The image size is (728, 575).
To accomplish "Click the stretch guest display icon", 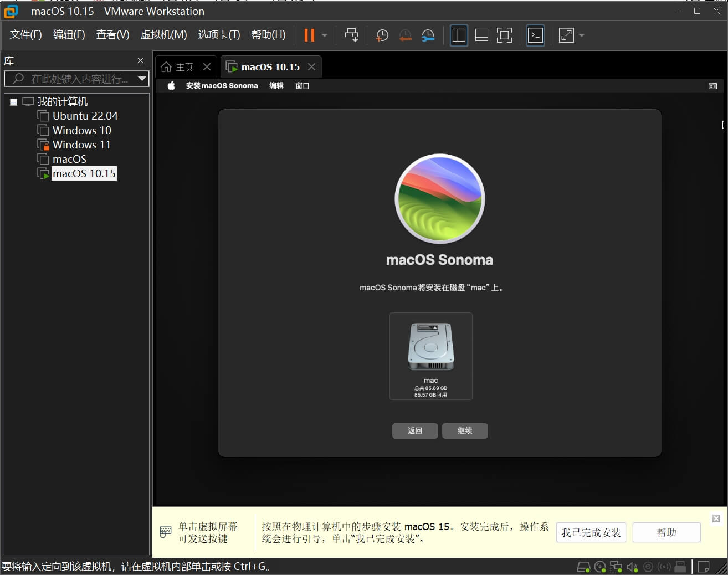I will [566, 35].
